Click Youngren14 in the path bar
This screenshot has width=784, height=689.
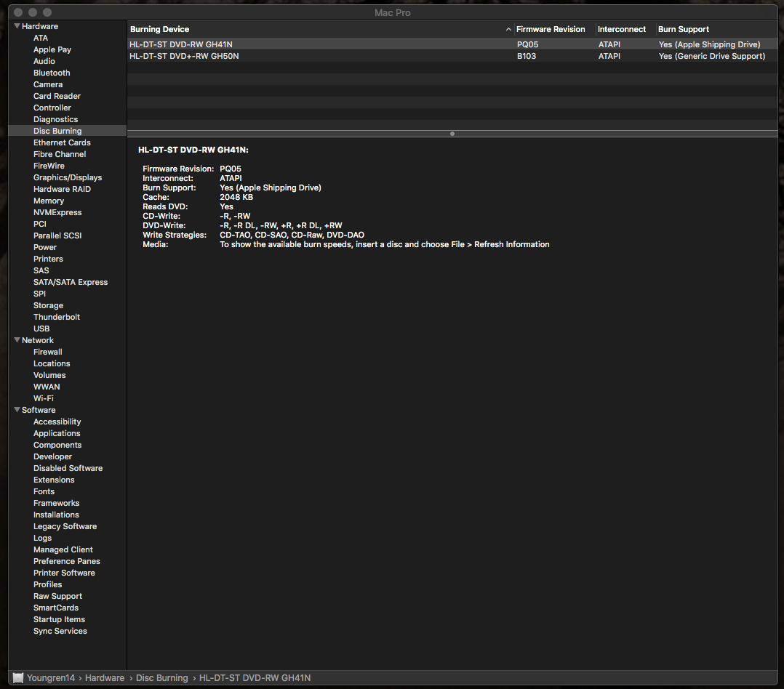51,677
